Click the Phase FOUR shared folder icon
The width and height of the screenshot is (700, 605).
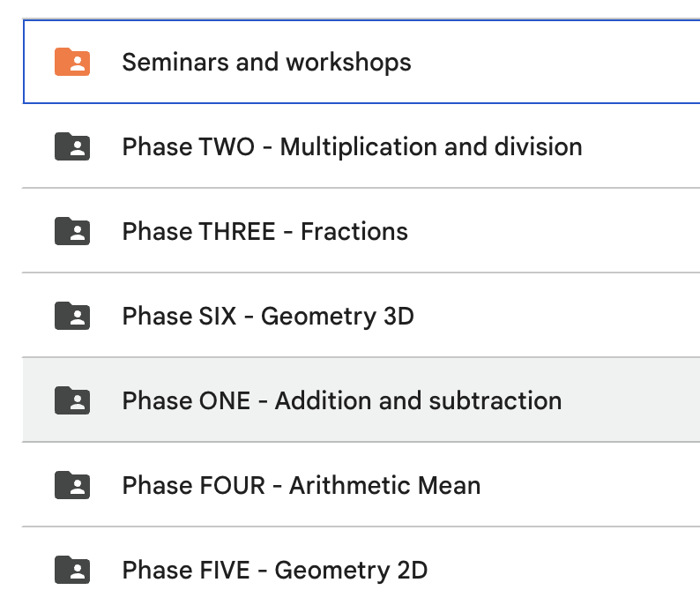72,485
